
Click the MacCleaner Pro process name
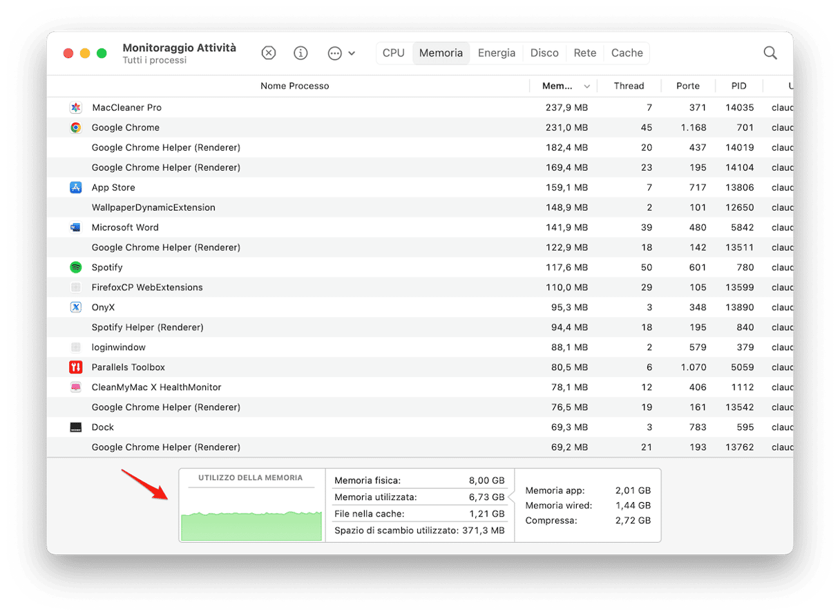click(x=126, y=108)
